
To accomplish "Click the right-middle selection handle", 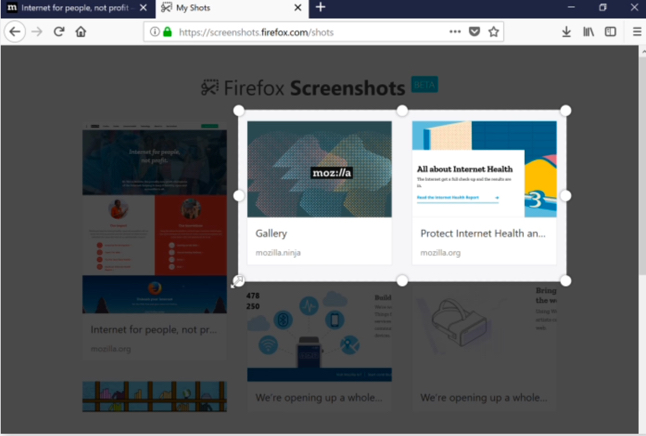I will point(566,196).
